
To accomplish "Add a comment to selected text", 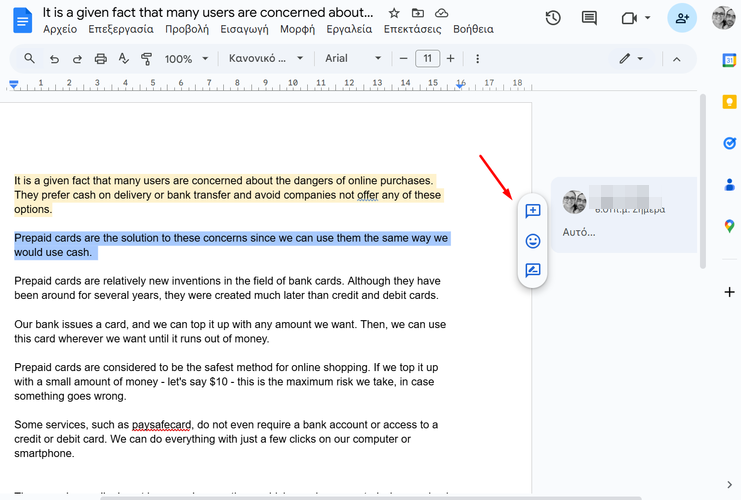I will [533, 211].
